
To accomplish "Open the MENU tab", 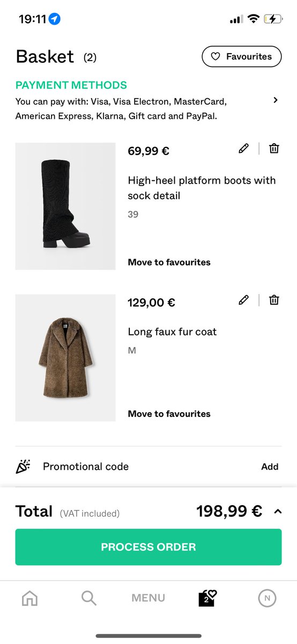I will [148, 598].
